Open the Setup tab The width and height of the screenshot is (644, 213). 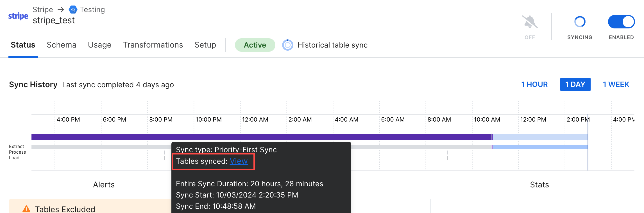tap(205, 45)
